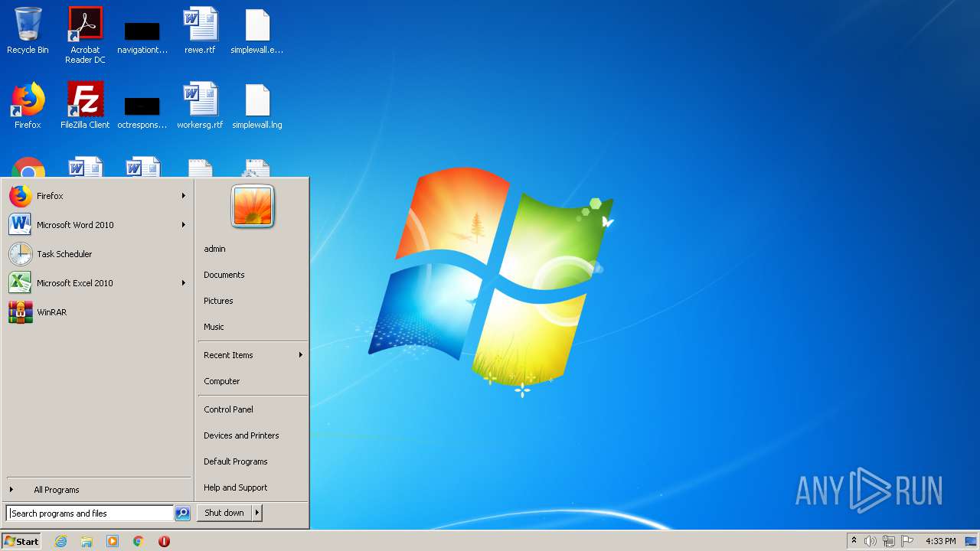Click the Show desktop tray icon
980x551 pixels.
click(971, 541)
